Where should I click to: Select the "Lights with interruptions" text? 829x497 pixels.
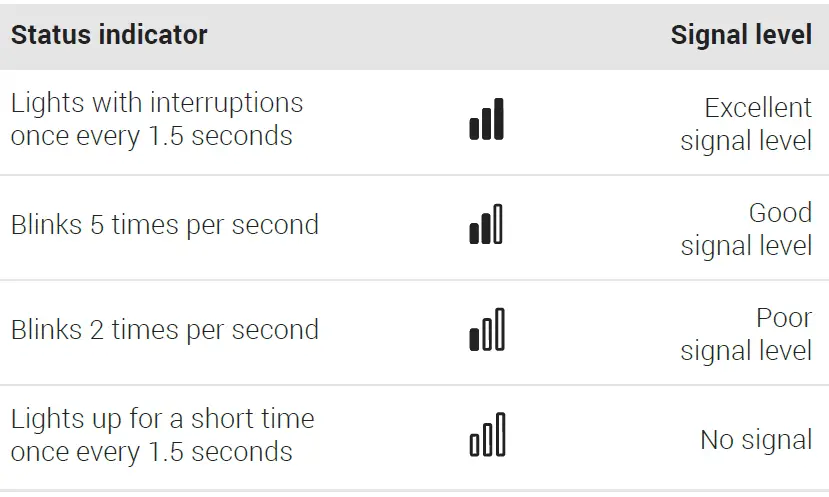click(x=157, y=103)
